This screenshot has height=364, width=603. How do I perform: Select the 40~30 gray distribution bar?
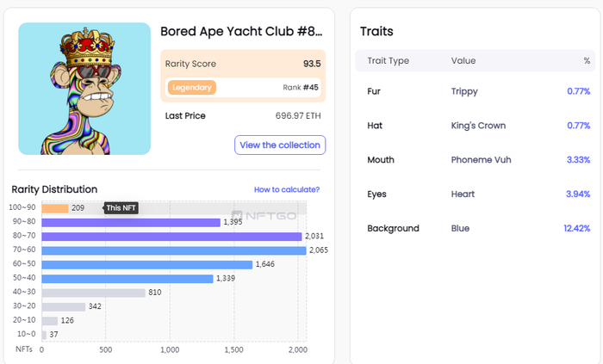[93, 293]
